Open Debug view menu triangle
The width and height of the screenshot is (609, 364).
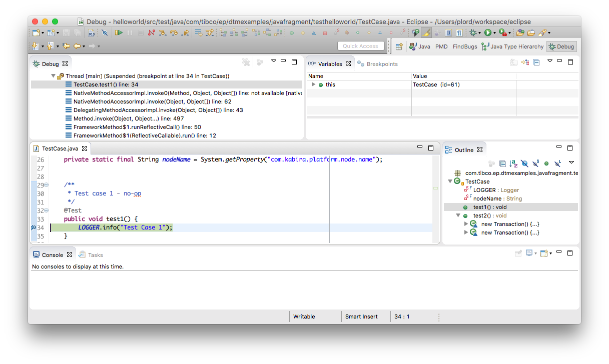tap(274, 61)
